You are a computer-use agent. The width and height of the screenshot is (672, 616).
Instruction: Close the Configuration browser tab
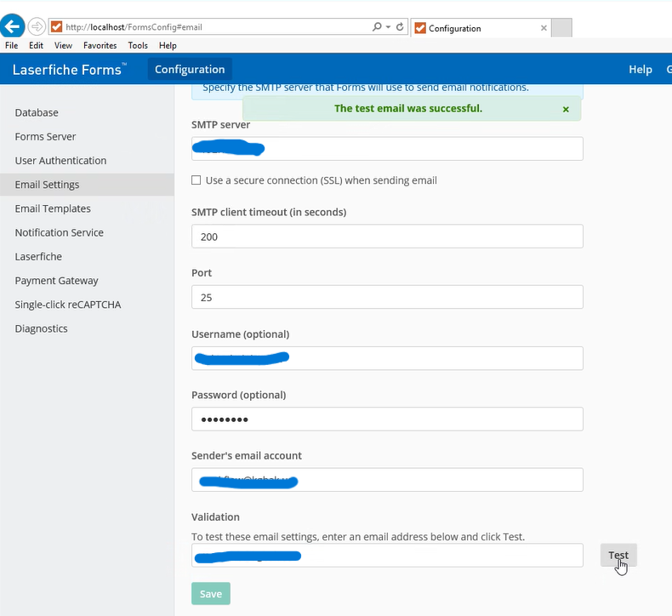pos(544,28)
